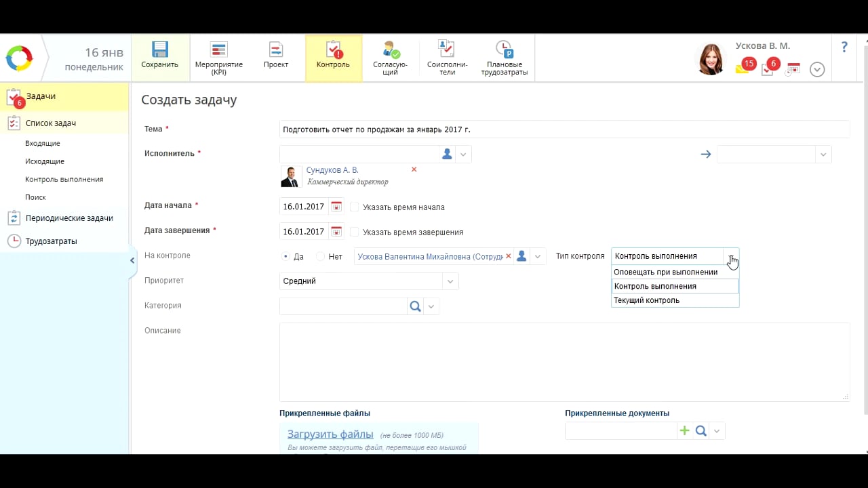
Task: Expand the controller field dropdown arrow
Action: [538, 257]
